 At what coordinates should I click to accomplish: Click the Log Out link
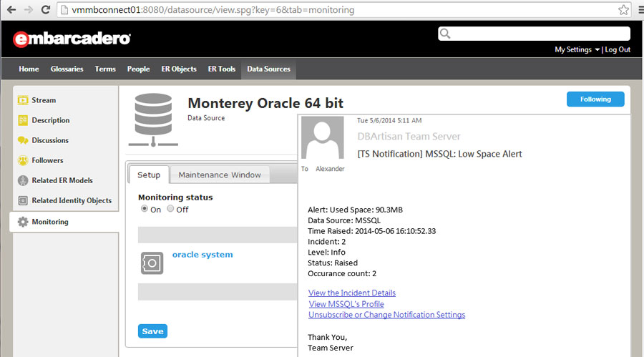(618, 49)
